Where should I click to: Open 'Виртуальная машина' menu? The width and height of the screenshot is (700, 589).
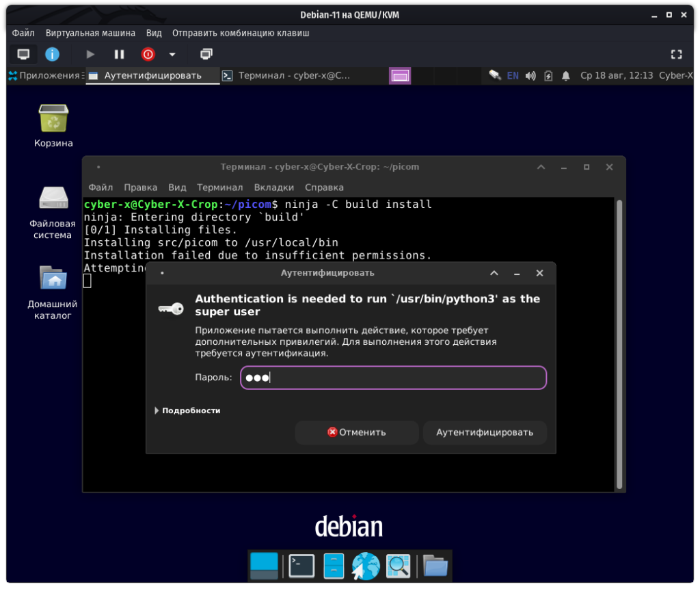coord(90,33)
